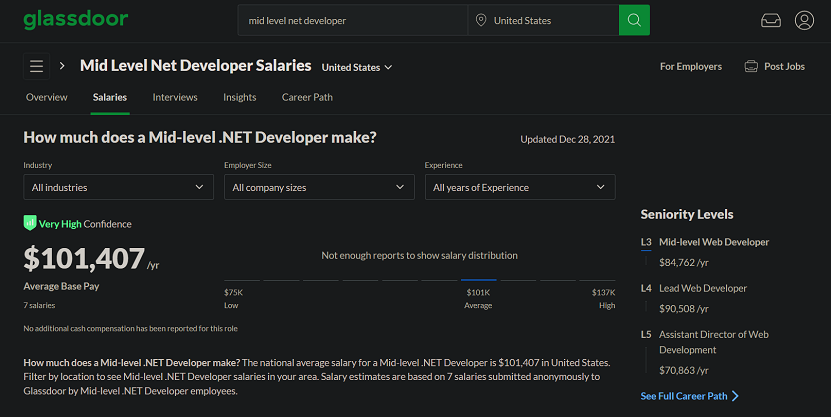This screenshot has height=417, width=831.
Task: Click the See Full Career Path arrow
Action: pyautogui.click(x=735, y=396)
